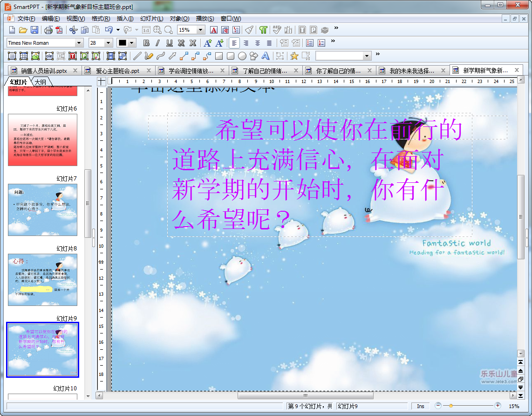Viewport: 532px width, 416px height.
Task: Justify the text
Action: coord(269,43)
